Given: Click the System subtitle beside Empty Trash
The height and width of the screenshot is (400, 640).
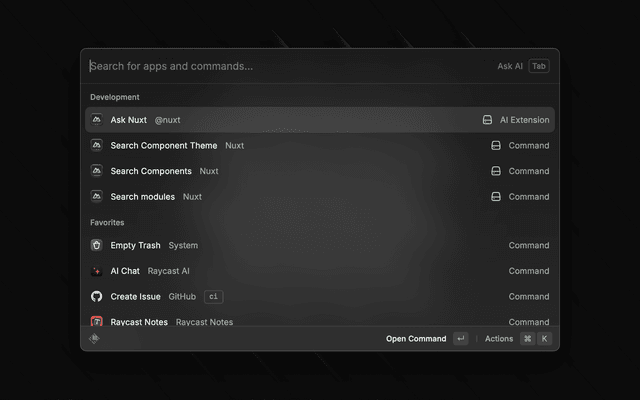Looking at the screenshot, I should click(x=183, y=245).
